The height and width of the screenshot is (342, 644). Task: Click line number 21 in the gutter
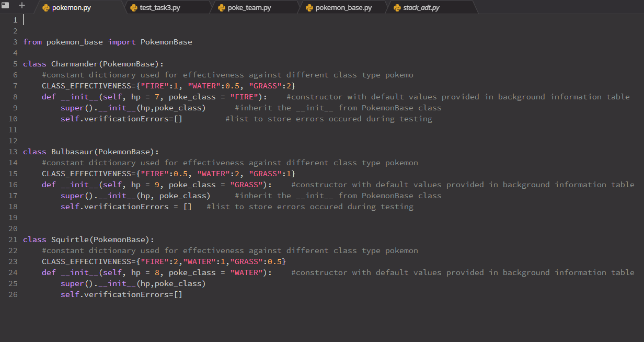tap(13, 240)
